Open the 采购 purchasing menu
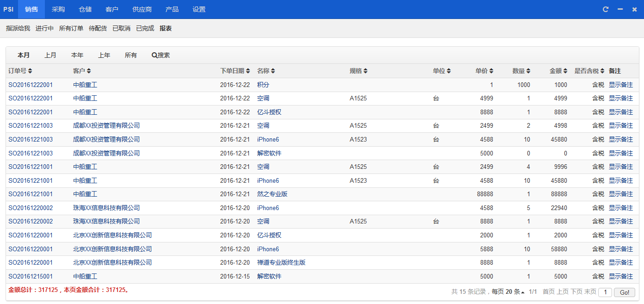The height and width of the screenshot is (304, 644). [x=58, y=9]
